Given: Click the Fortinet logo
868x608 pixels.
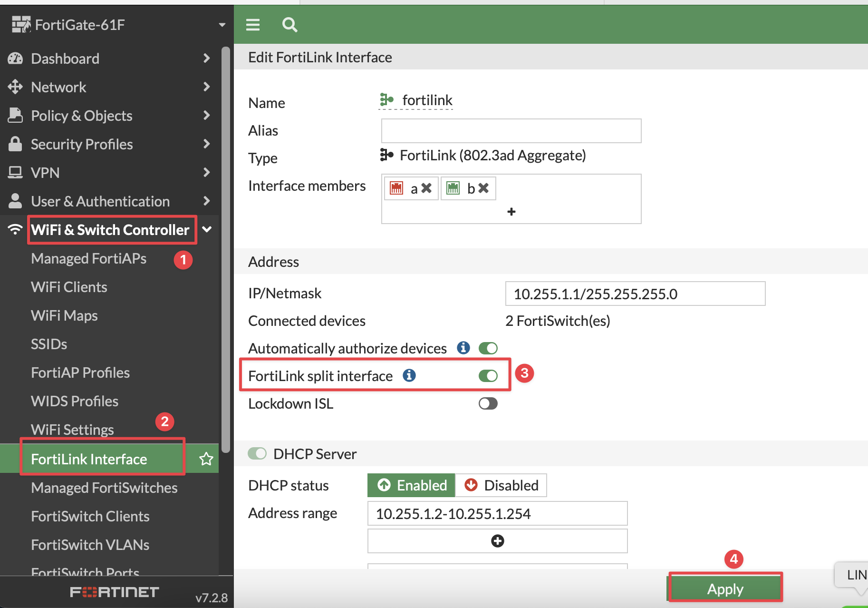Looking at the screenshot, I should click(x=115, y=592).
